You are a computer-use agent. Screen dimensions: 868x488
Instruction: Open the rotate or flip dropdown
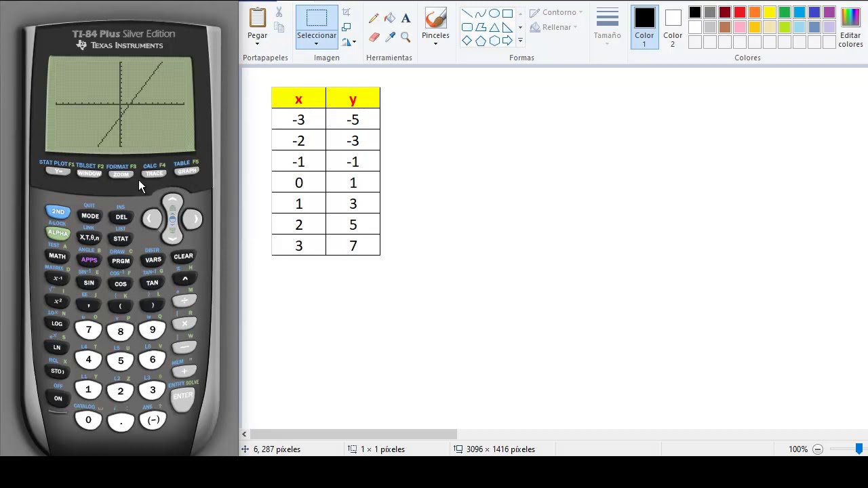(349, 42)
